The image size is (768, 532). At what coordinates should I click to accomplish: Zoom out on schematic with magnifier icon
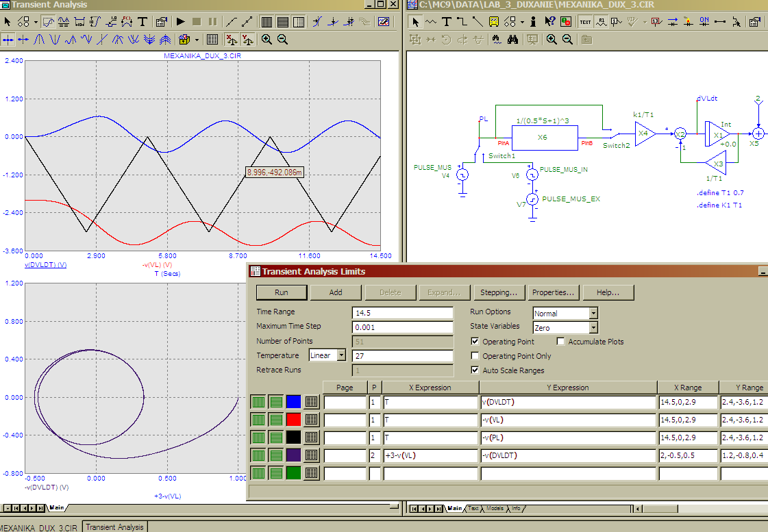[568, 39]
